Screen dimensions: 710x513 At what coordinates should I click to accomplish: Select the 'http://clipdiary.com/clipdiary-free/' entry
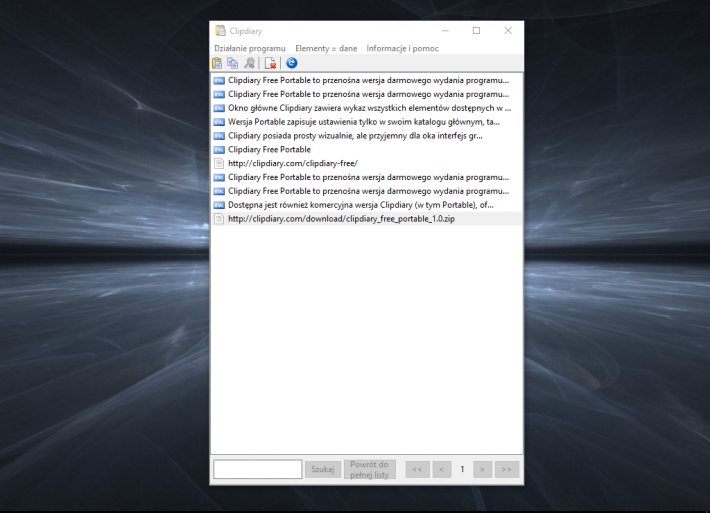367,163
